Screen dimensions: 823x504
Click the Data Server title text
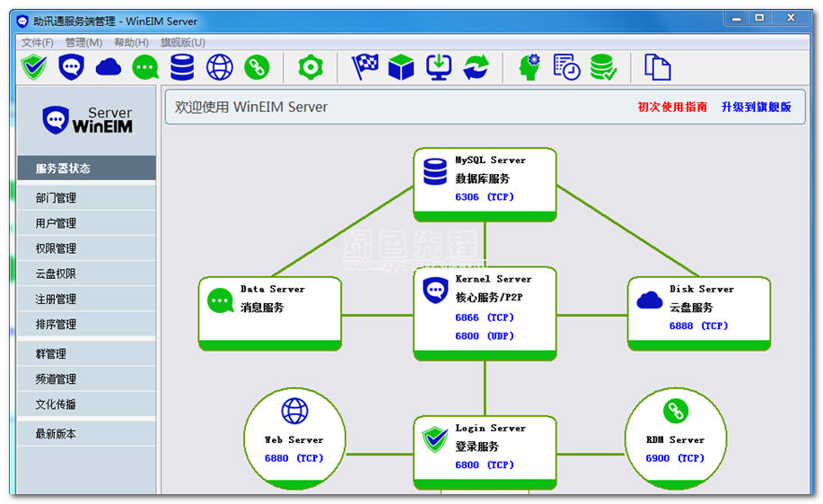[x=273, y=289]
